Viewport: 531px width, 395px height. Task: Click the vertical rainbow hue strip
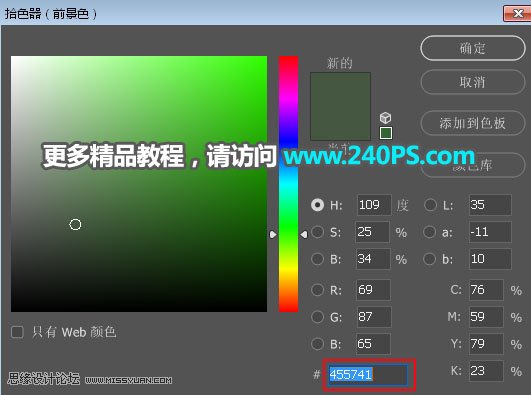tap(288, 184)
